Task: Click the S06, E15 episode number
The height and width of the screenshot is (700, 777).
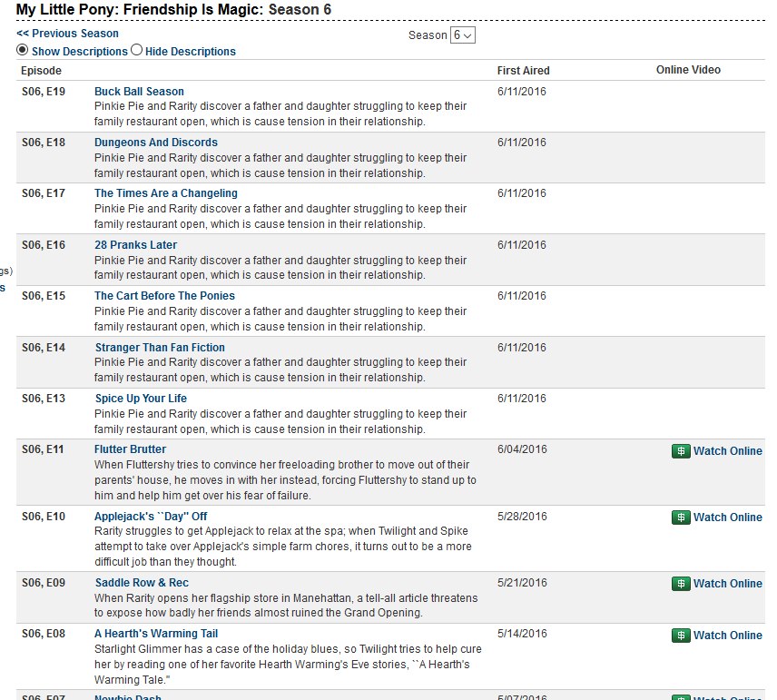Action: [44, 296]
